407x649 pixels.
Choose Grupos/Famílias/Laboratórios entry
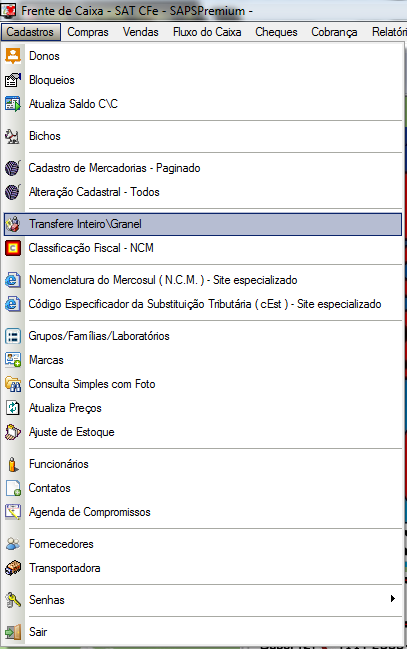[203, 336]
